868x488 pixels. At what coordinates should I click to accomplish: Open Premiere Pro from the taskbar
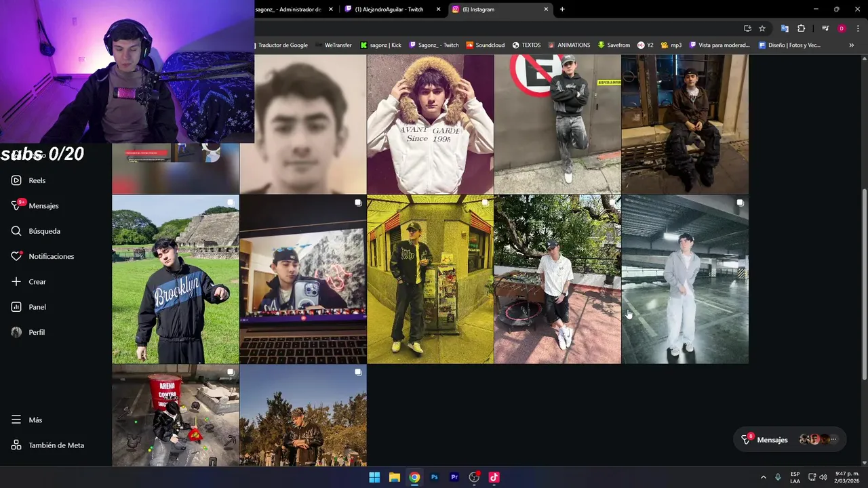[x=454, y=477]
